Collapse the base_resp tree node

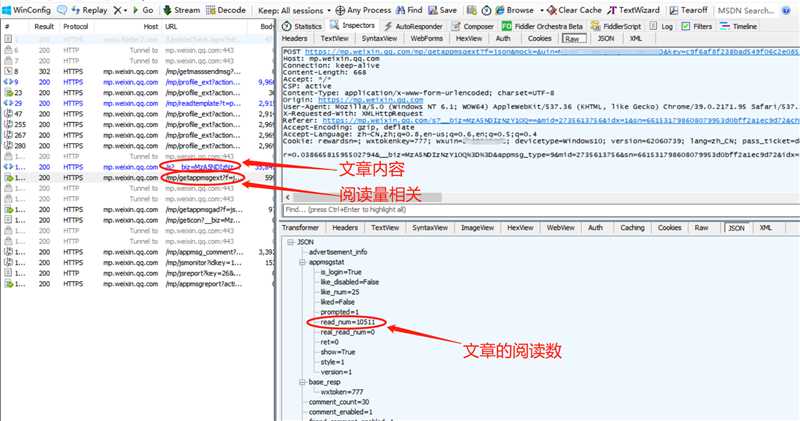pos(302,382)
